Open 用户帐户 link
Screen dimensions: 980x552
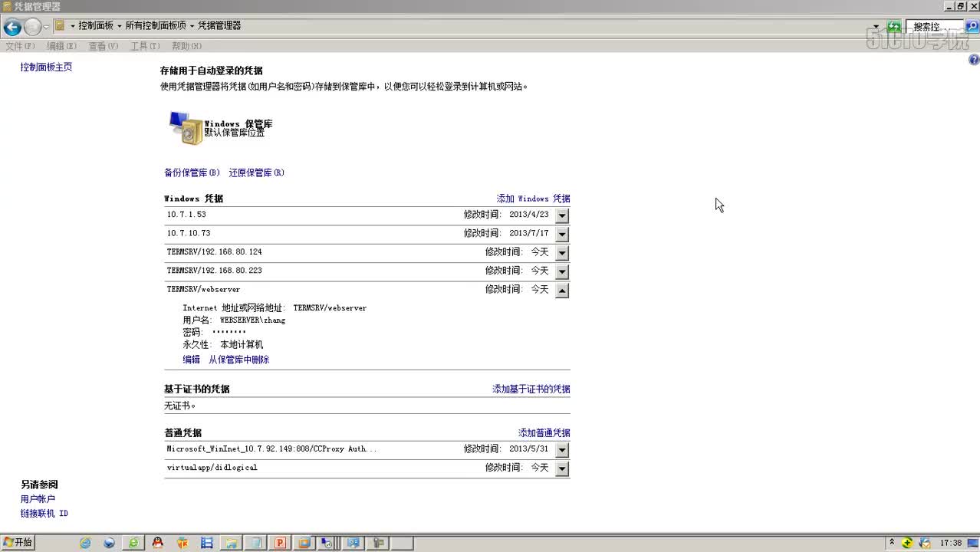[38, 499]
